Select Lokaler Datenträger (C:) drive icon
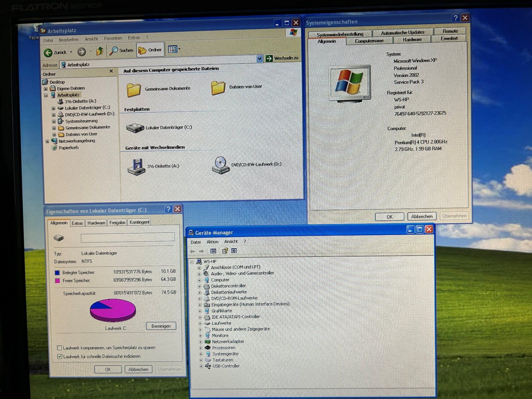 pos(135,128)
